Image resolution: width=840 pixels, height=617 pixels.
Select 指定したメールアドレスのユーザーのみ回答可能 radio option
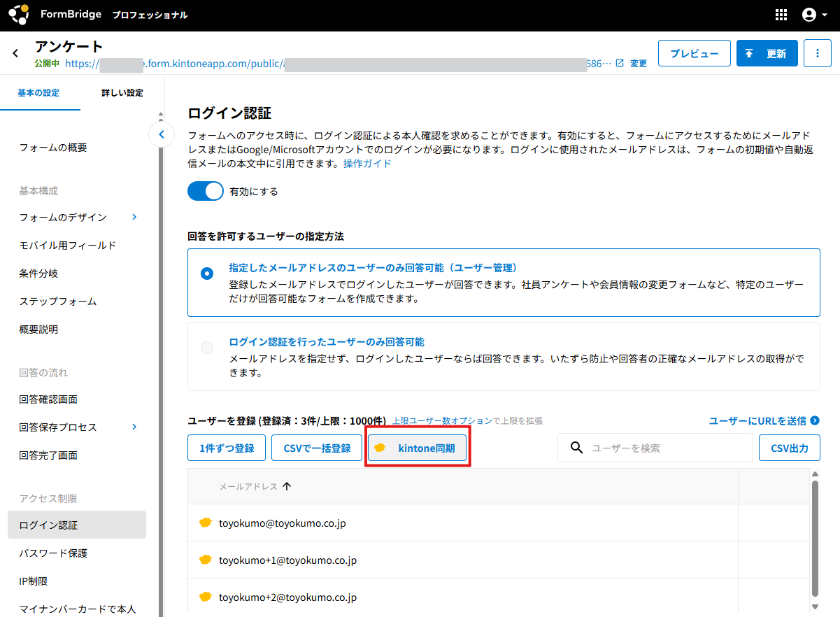click(x=207, y=274)
